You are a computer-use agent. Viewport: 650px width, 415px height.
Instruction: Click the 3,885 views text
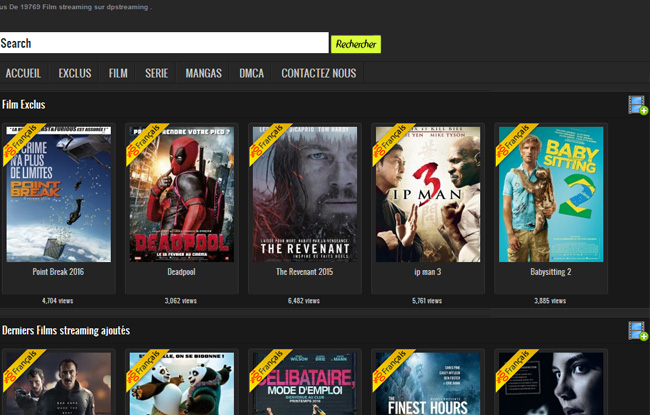(x=550, y=301)
